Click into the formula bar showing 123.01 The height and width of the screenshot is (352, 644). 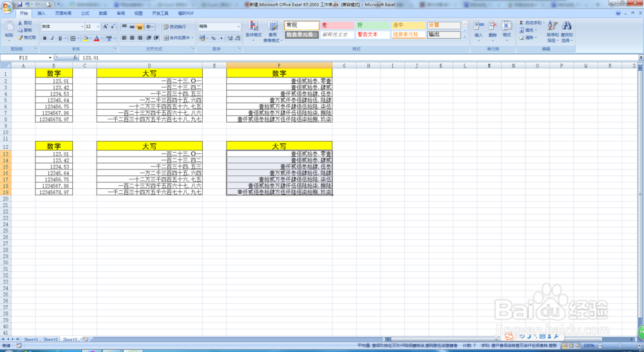[357, 58]
